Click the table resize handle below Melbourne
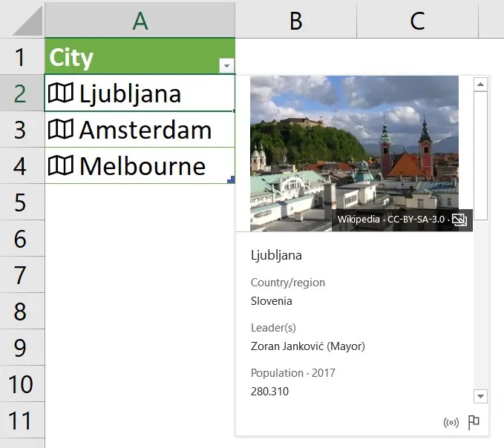504x448 pixels. click(x=231, y=179)
